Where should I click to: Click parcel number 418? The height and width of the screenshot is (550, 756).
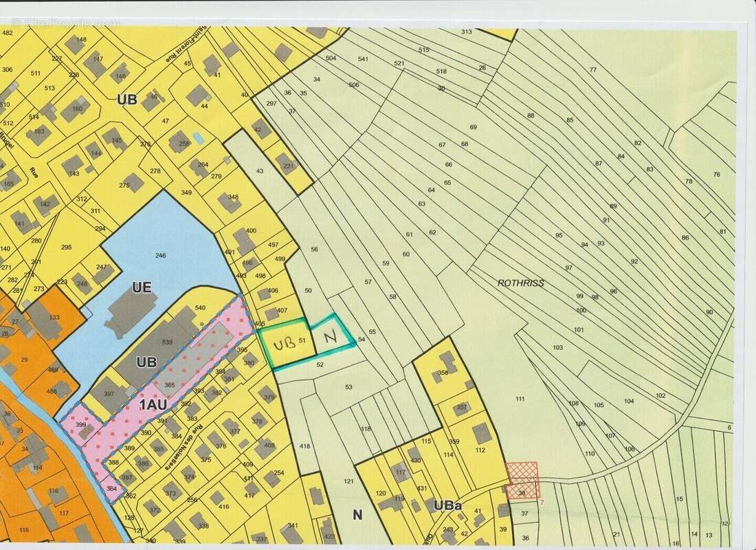(x=304, y=446)
